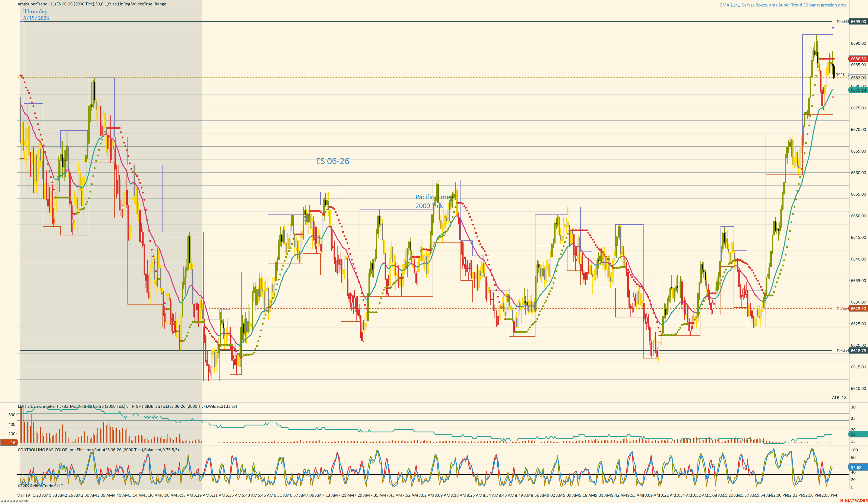Click the 6695.00 Pre-High price marker
868x503 pixels.
coord(858,22)
